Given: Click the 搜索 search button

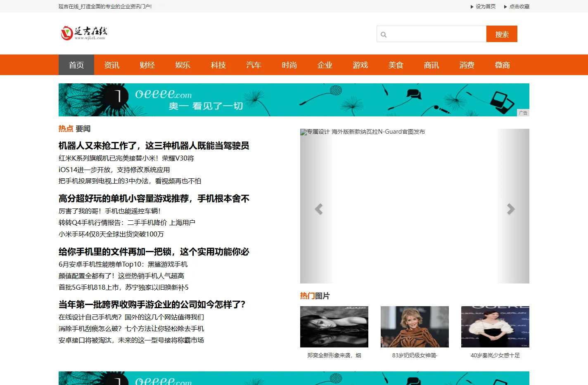Looking at the screenshot, I should click(502, 34).
